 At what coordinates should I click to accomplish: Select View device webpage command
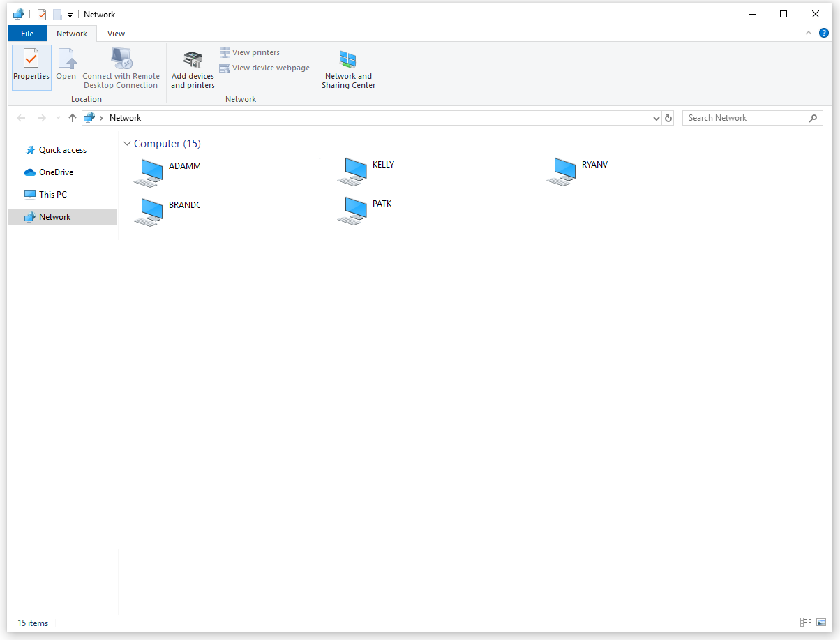264,68
